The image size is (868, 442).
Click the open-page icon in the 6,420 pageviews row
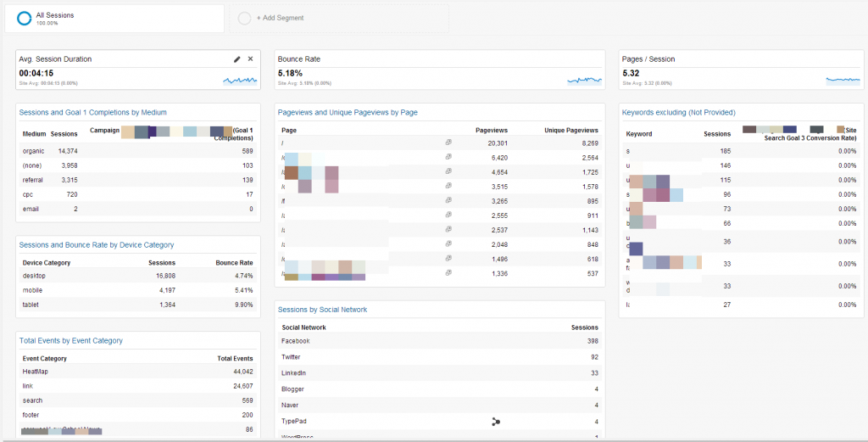[x=448, y=158]
